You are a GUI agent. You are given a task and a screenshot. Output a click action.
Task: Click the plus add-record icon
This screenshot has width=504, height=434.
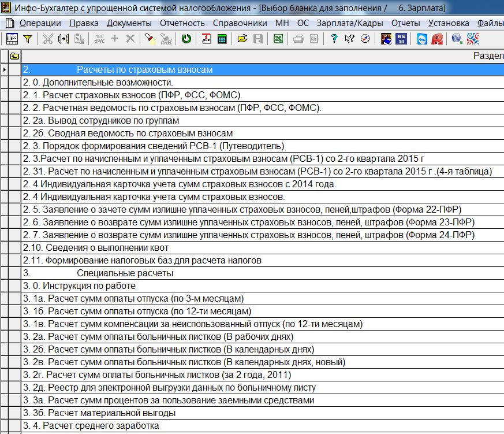(x=114, y=39)
